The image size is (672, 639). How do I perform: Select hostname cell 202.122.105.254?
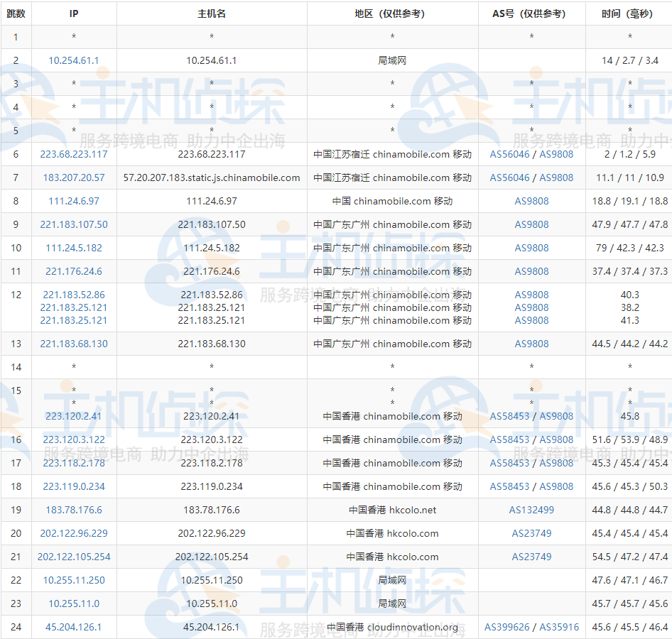tap(212, 557)
